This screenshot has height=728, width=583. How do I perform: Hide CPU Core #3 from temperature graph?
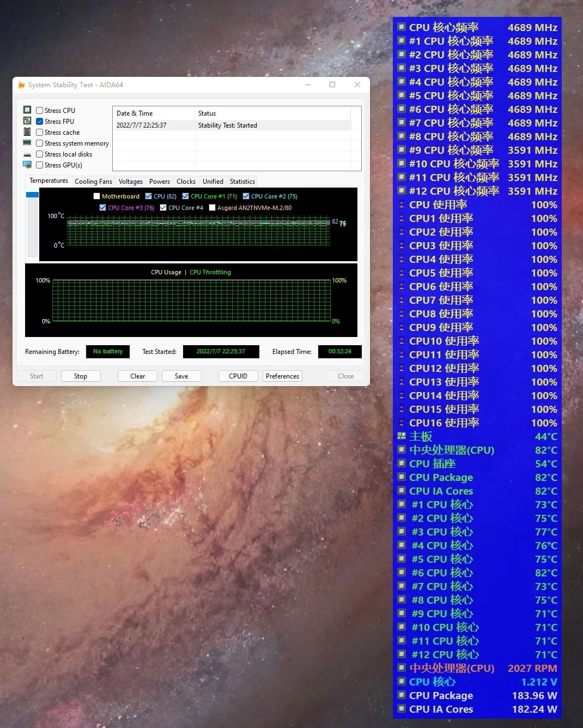pyautogui.click(x=102, y=208)
